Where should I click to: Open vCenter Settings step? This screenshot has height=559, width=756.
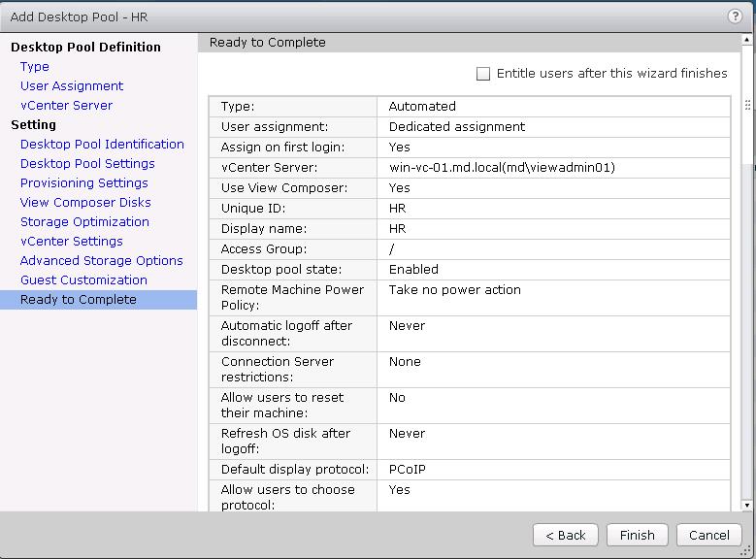[72, 242]
